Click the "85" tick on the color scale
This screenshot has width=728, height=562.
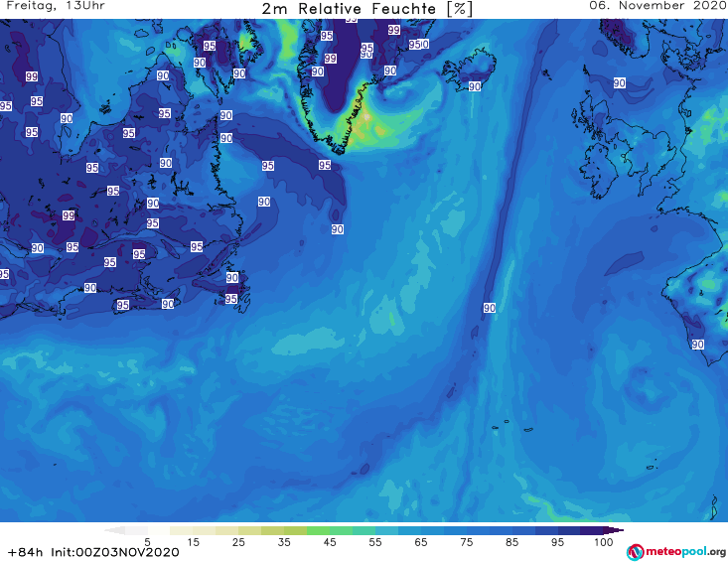pos(512,542)
